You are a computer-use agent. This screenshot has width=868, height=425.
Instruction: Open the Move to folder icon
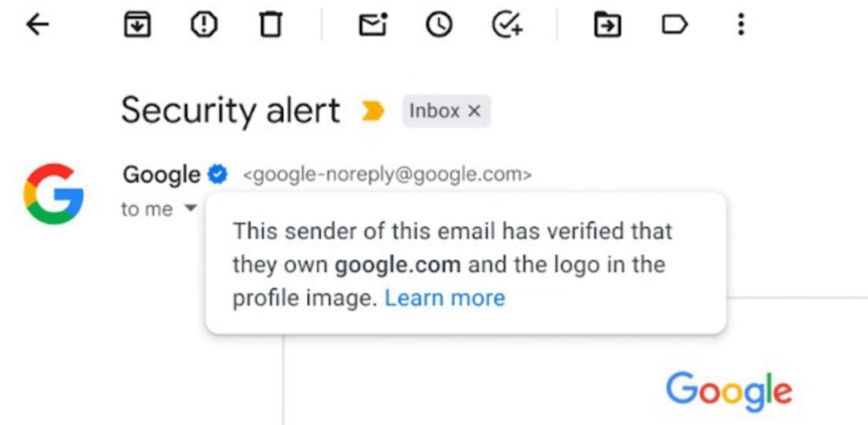click(607, 25)
